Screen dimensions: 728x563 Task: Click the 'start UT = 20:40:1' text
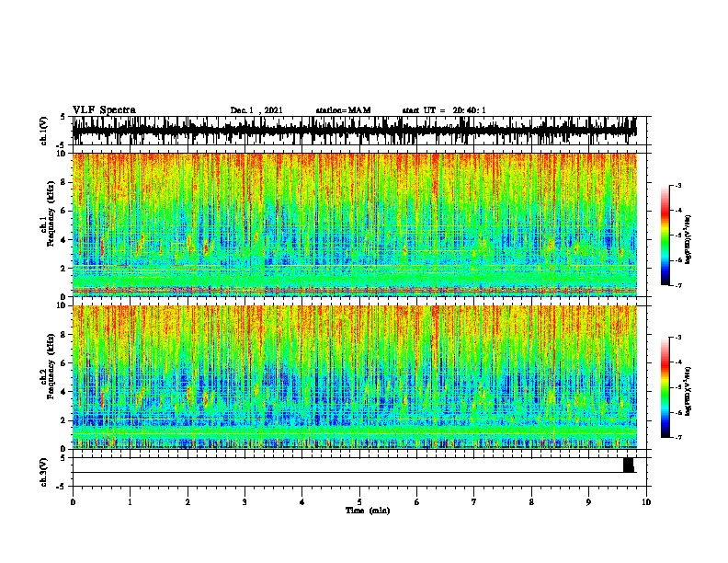(x=444, y=110)
